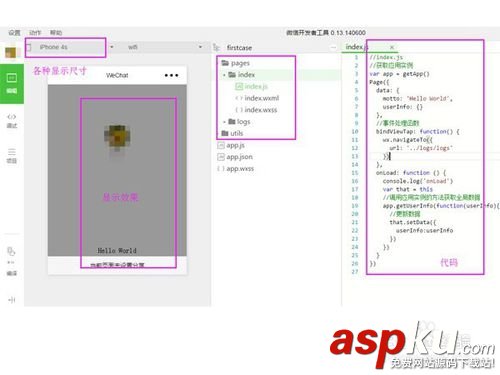The width and height of the screenshot is (500, 375).
Task: Click the userInfo: {} code line
Action: [403, 107]
